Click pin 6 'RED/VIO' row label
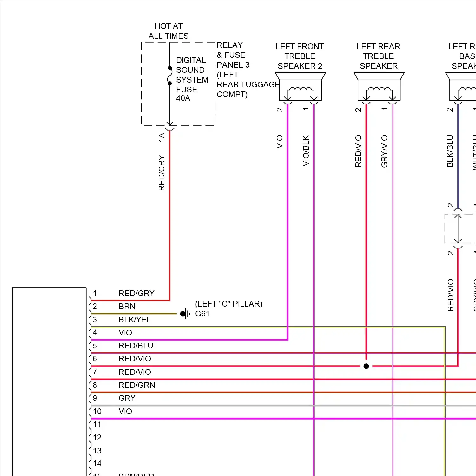 pyautogui.click(x=135, y=359)
